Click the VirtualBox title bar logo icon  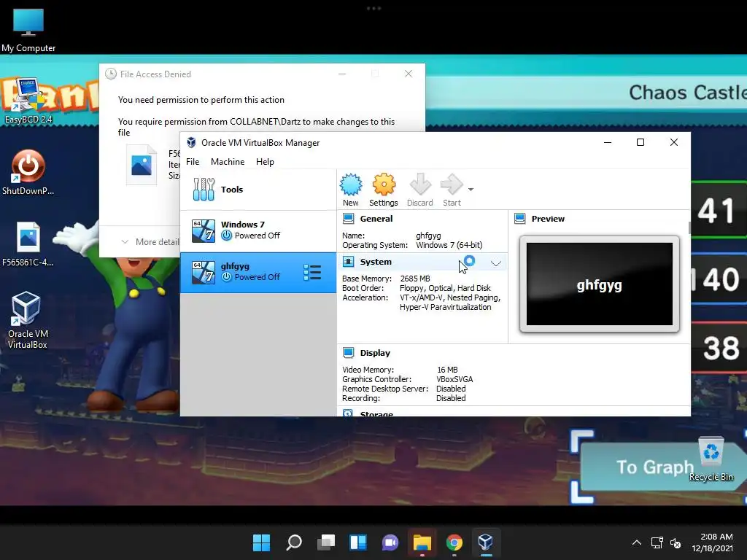click(x=192, y=142)
